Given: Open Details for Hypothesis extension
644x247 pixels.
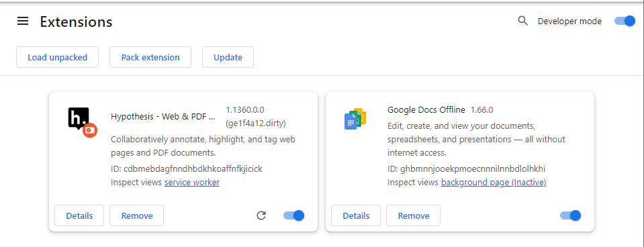Looking at the screenshot, I should (79, 215).
